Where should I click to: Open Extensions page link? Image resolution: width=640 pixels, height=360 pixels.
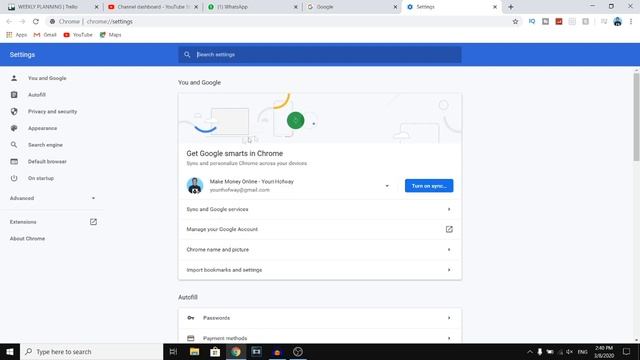pyautogui.click(x=23, y=222)
